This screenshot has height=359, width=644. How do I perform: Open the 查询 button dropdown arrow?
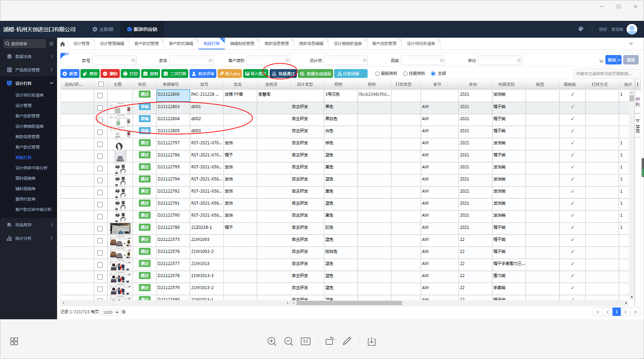(x=619, y=60)
